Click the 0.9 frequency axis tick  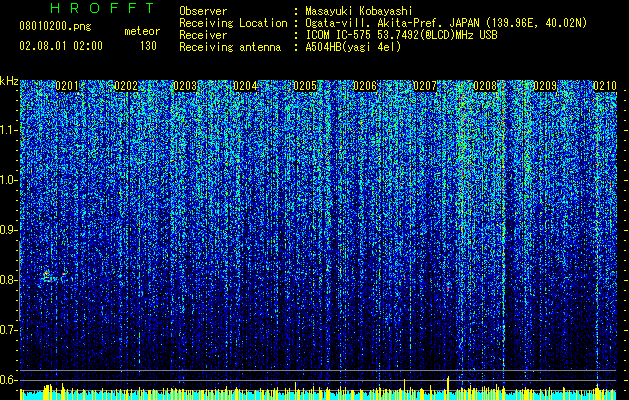8,230
